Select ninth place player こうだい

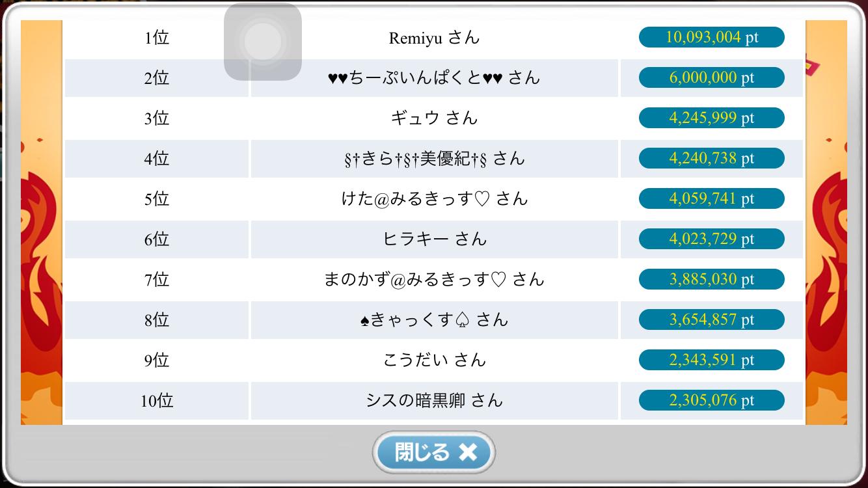[434, 360]
